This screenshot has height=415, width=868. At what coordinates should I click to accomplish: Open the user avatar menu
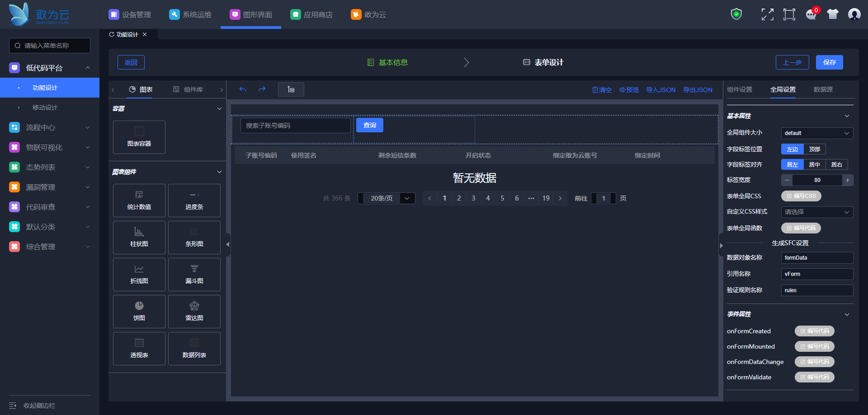[x=854, y=14]
